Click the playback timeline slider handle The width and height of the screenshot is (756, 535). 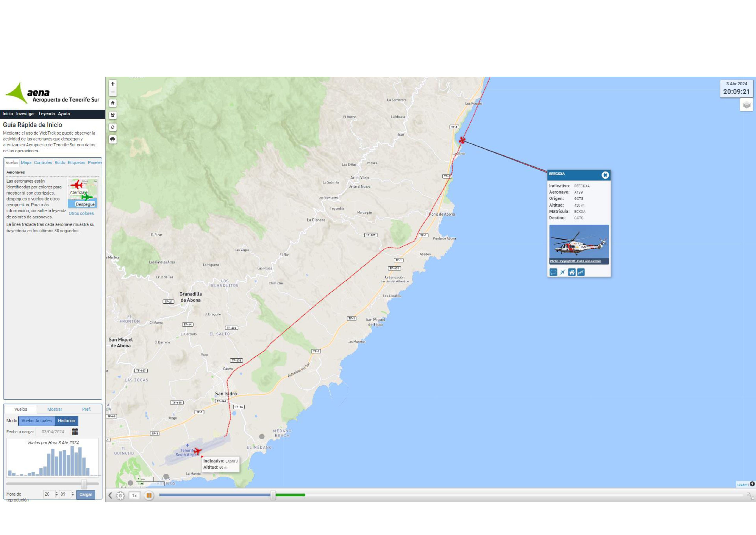(x=273, y=495)
